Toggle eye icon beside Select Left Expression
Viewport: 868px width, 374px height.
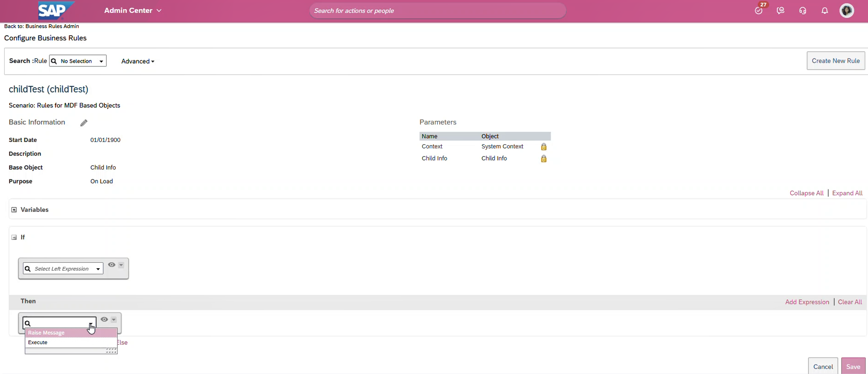(x=112, y=265)
